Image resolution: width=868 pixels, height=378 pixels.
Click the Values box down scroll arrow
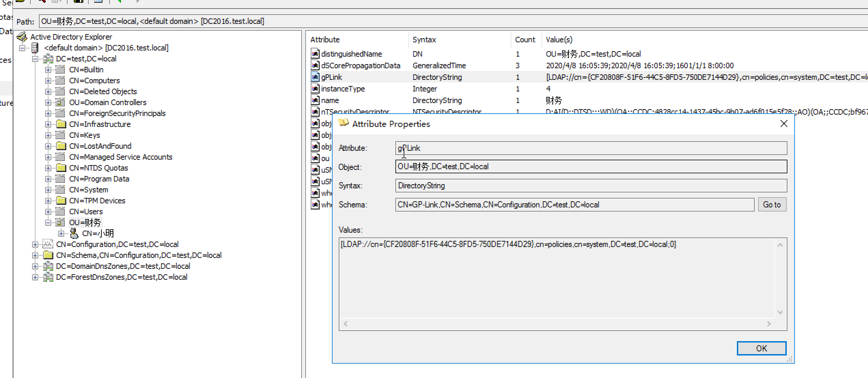[x=780, y=312]
